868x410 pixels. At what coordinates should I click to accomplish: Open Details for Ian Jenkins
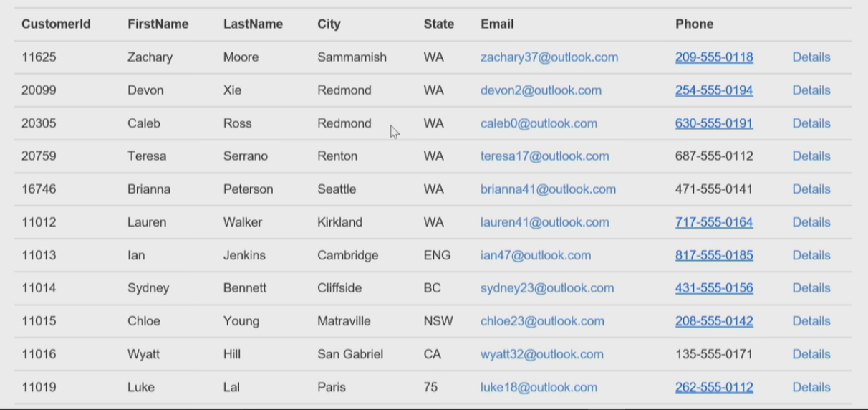pyautogui.click(x=811, y=255)
